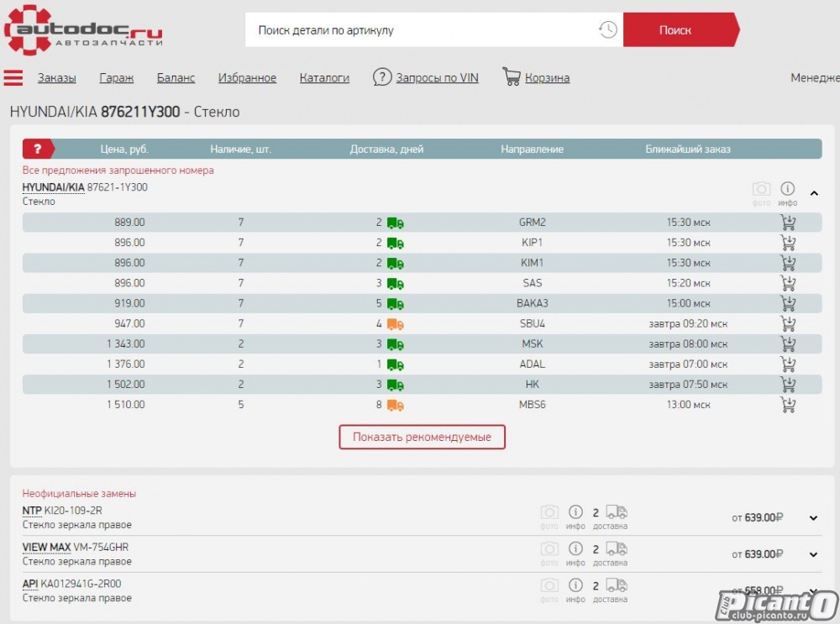Screen dimensions: 840x624
Task: Click the VIEW MAX brand link
Action: [46, 547]
